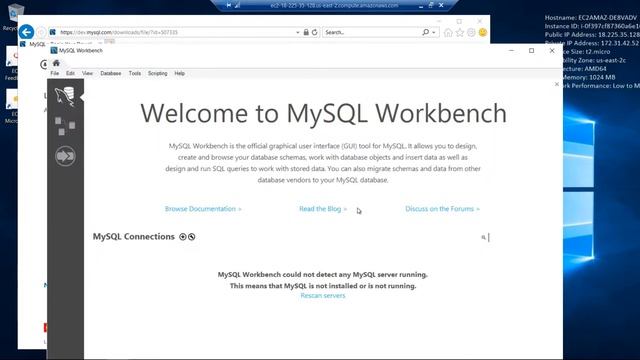Open the browser settings gear icon

coord(471,32)
